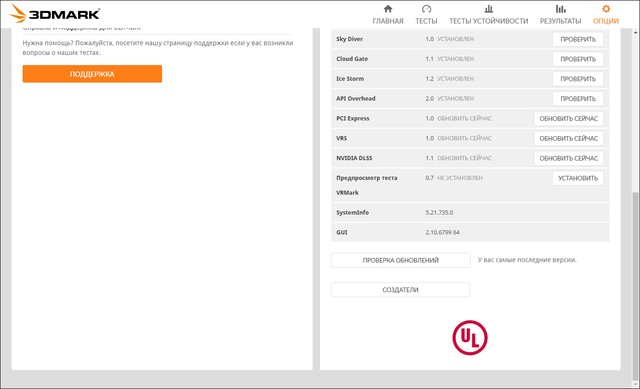Click the vertical scrollbar thumb
640x389 pixels.
[636, 286]
